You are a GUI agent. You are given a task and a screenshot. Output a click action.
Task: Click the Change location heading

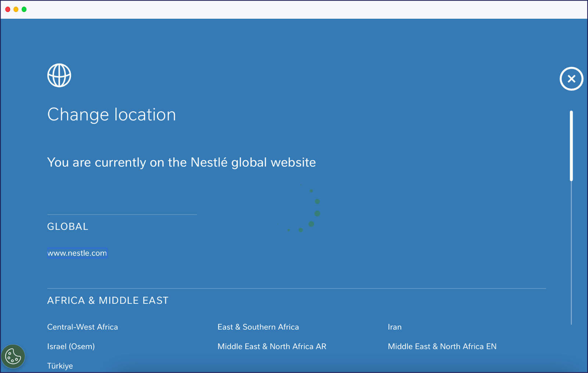pos(111,114)
